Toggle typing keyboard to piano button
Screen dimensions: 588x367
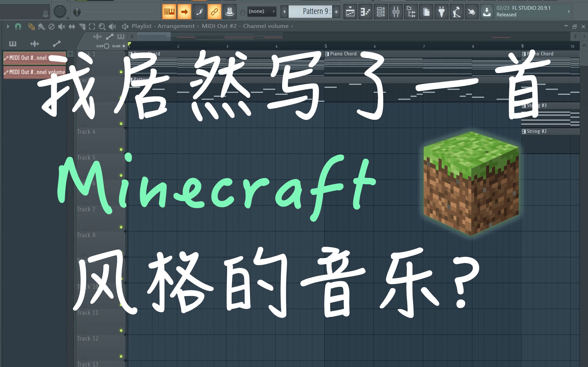click(169, 12)
